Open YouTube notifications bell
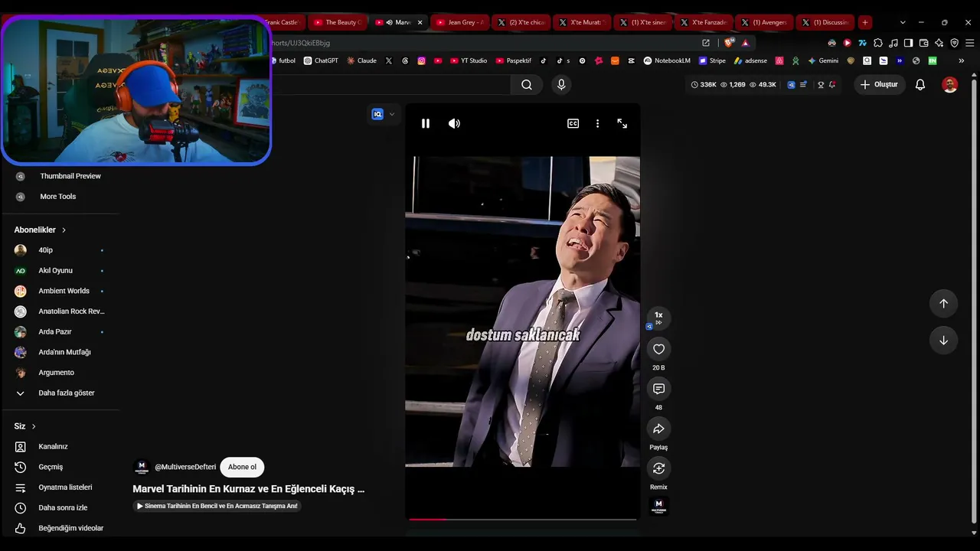This screenshot has height=551, width=980. [920, 85]
